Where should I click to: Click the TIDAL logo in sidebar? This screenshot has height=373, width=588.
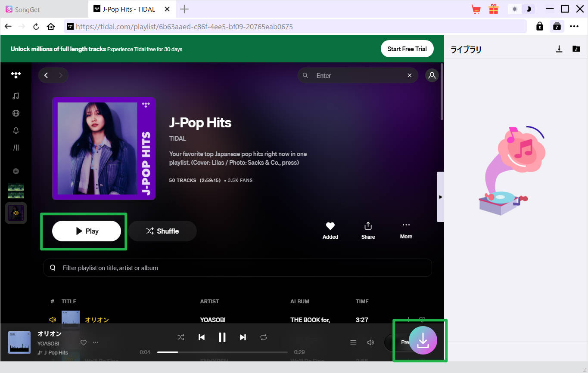(x=16, y=75)
